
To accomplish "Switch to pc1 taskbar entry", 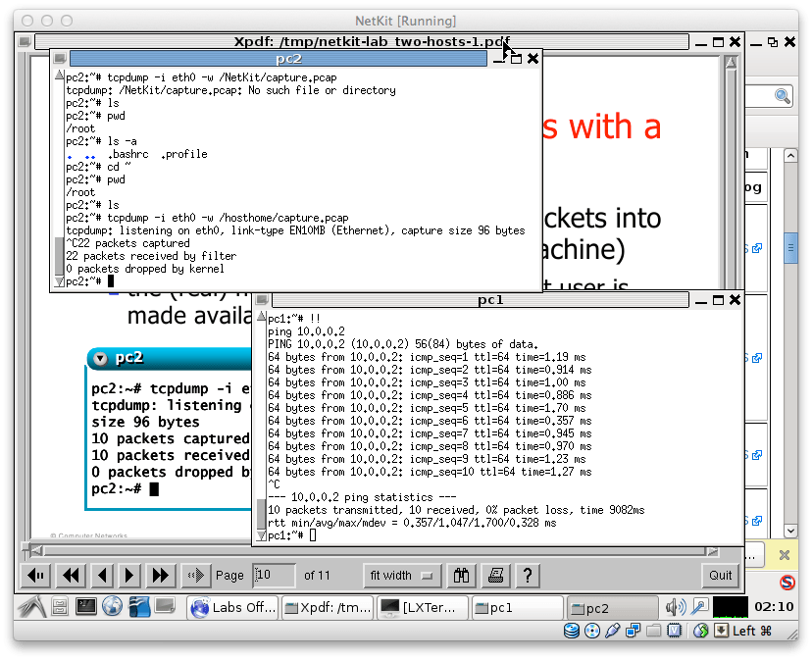I will (518, 608).
